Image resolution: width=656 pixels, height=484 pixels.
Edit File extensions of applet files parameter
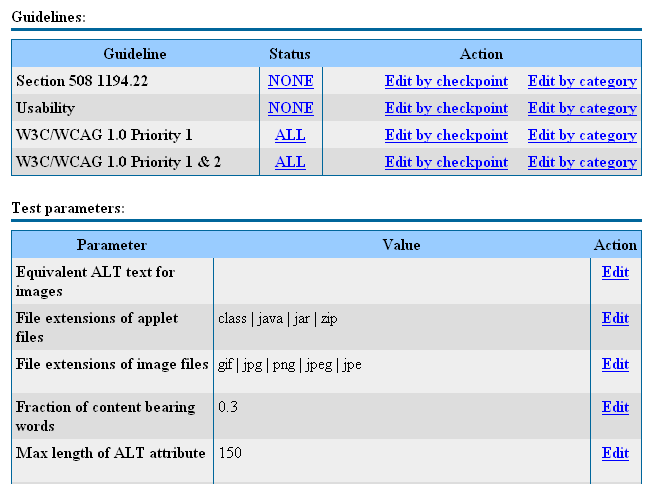(615, 318)
